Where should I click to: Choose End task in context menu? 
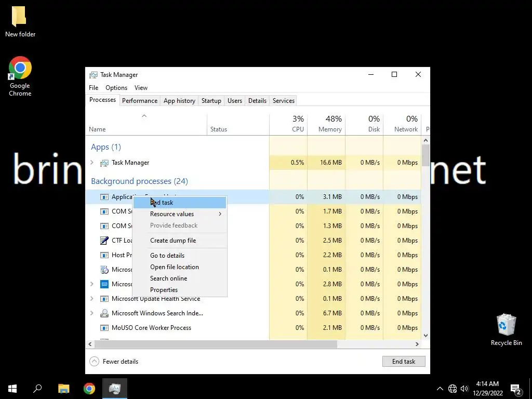(x=179, y=203)
